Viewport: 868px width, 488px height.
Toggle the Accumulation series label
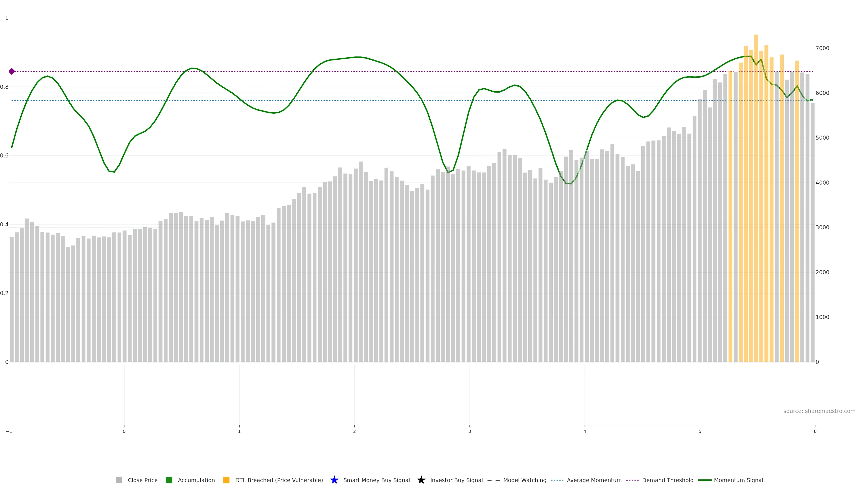(196, 480)
